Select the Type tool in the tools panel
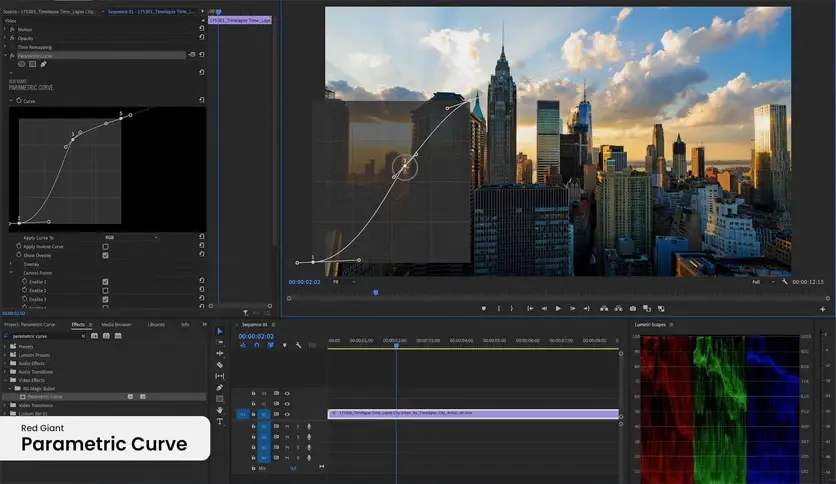Viewport: 836px width, 484px height. point(220,421)
